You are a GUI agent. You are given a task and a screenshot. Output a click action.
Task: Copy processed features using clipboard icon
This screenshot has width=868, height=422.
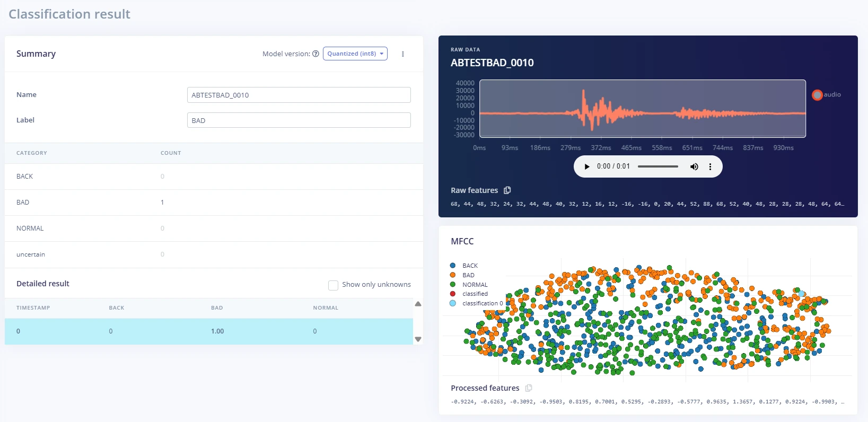click(x=529, y=388)
